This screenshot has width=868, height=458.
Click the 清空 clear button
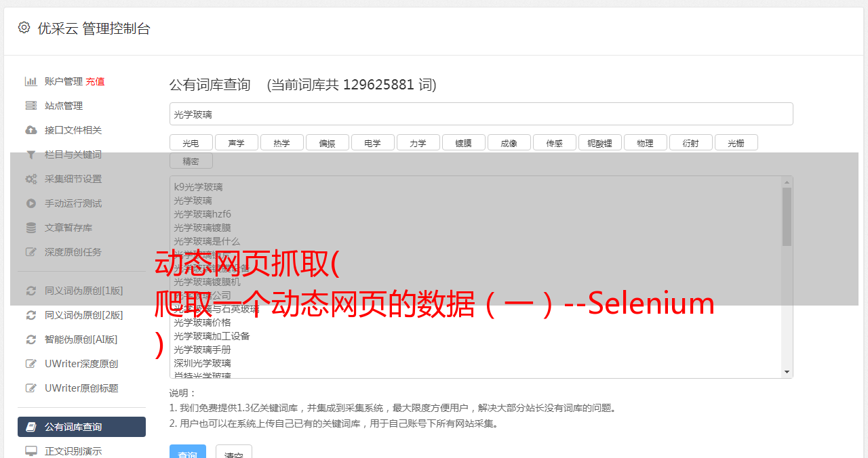tap(233, 453)
